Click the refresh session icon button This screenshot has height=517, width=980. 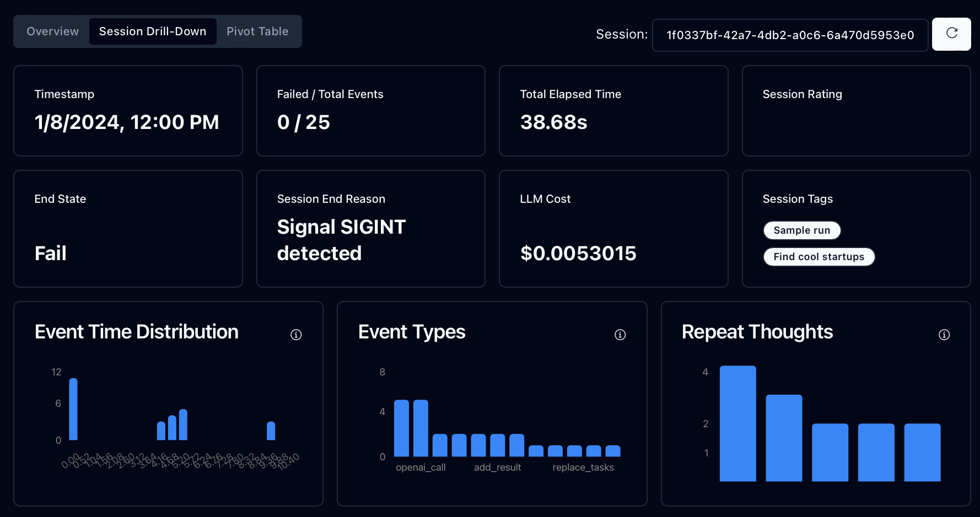[x=951, y=34]
